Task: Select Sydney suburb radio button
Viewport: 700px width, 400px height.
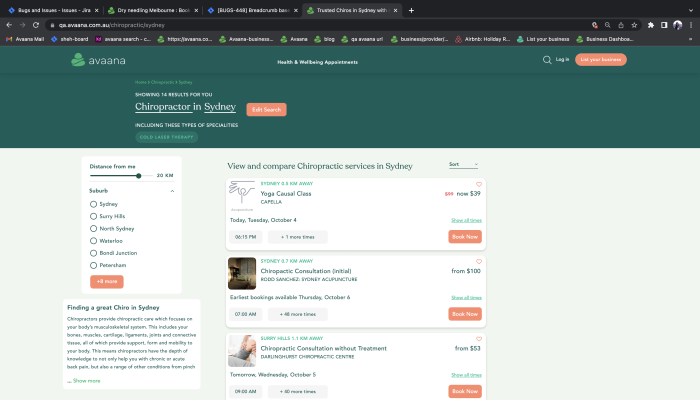Action: [93, 204]
